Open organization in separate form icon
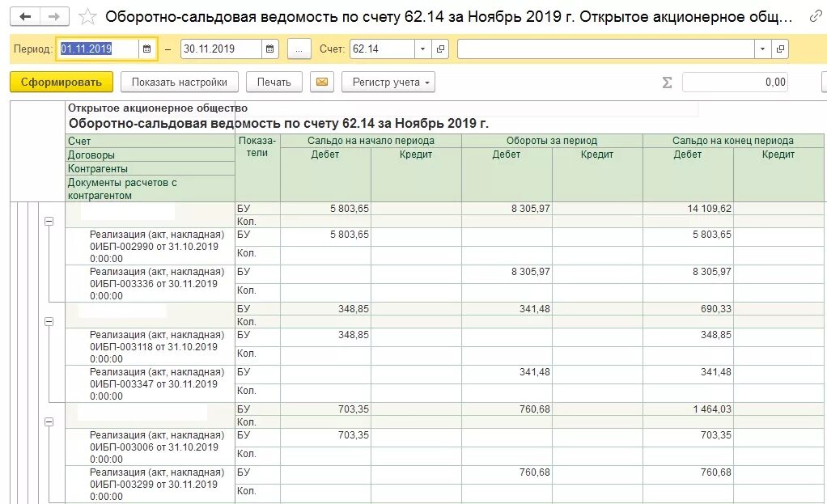This screenshot has width=827, height=504. [779, 49]
